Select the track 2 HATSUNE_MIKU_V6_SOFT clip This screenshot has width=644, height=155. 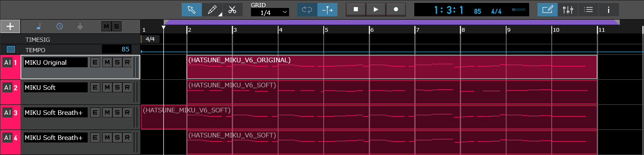392,92
